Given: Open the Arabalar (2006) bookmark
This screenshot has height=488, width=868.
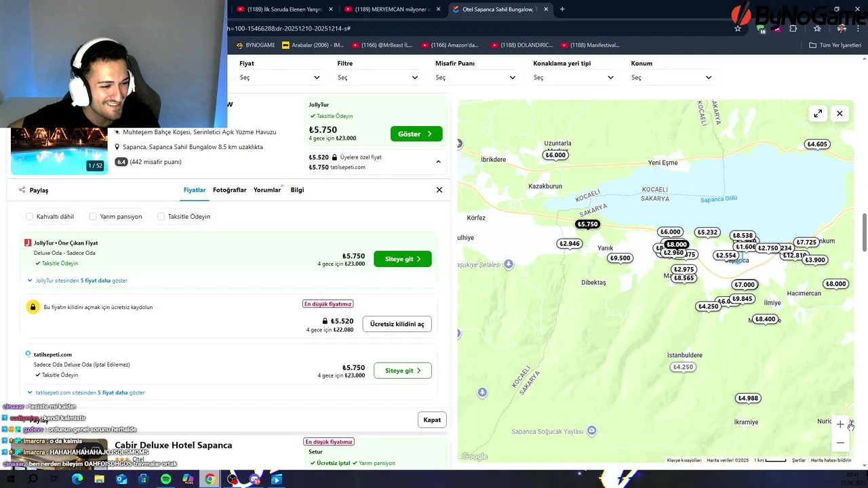Looking at the screenshot, I should click(313, 45).
